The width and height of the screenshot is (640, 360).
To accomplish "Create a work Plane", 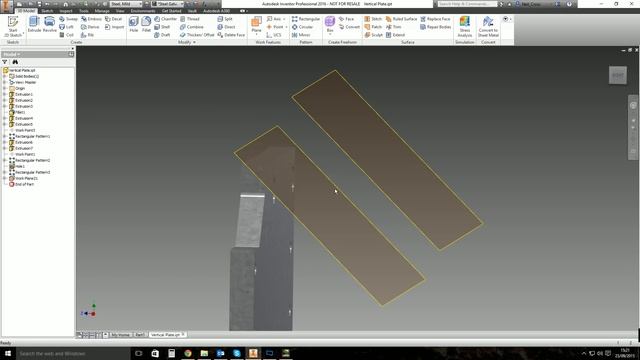I will click(256, 24).
